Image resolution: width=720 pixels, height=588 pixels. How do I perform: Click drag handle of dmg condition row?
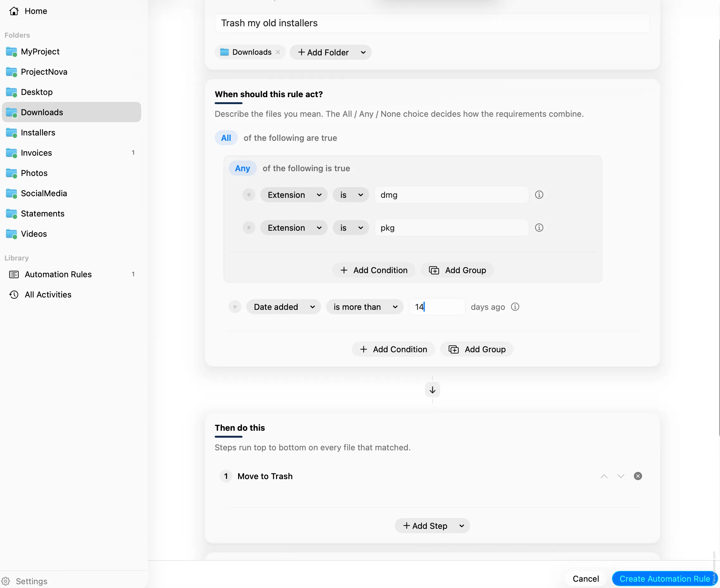pyautogui.click(x=249, y=195)
